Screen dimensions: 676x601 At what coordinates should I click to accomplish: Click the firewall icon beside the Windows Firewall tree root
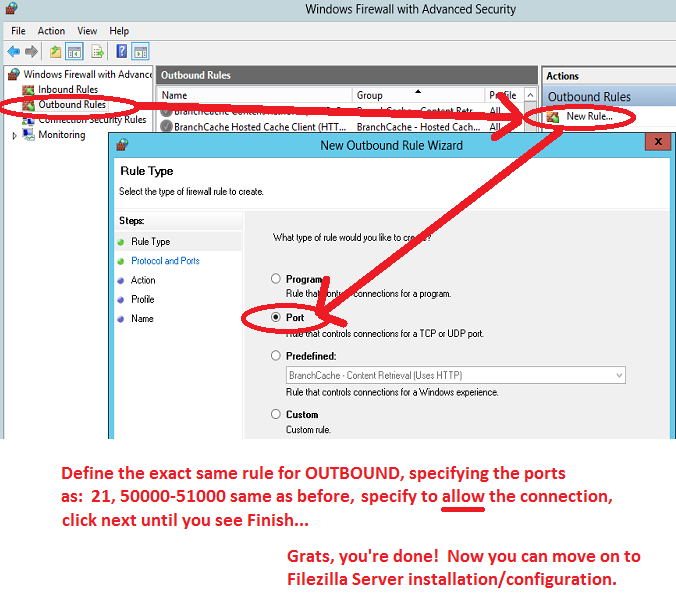pyautogui.click(x=14, y=74)
